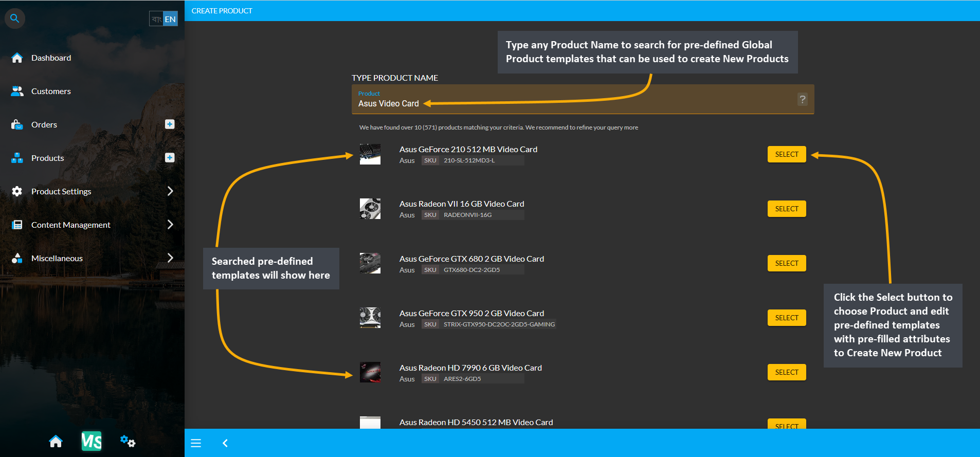The width and height of the screenshot is (980, 457).
Task: Click the question mark help icon
Action: coord(803,99)
